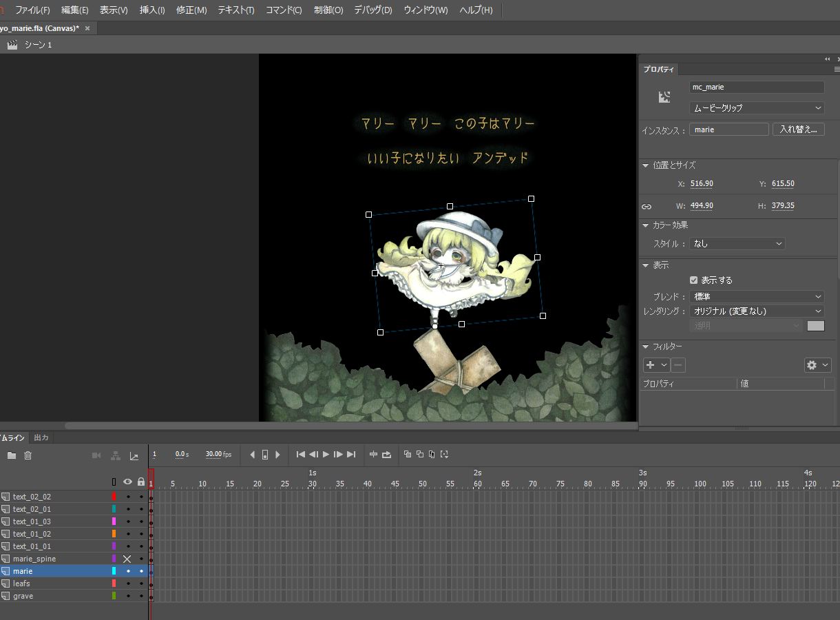Click the scene clapperboard icon

(12, 45)
